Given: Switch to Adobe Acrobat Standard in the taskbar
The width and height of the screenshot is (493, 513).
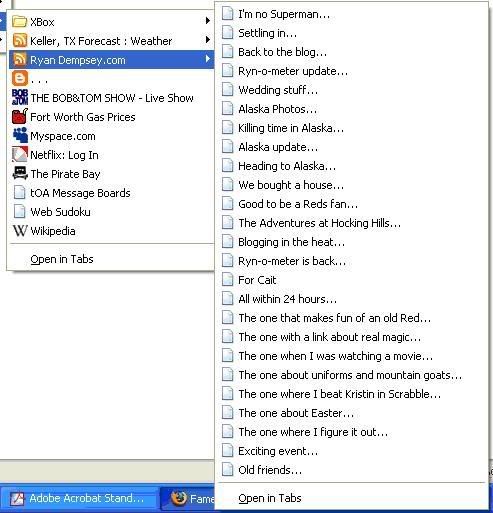Looking at the screenshot, I should click(x=79, y=498).
